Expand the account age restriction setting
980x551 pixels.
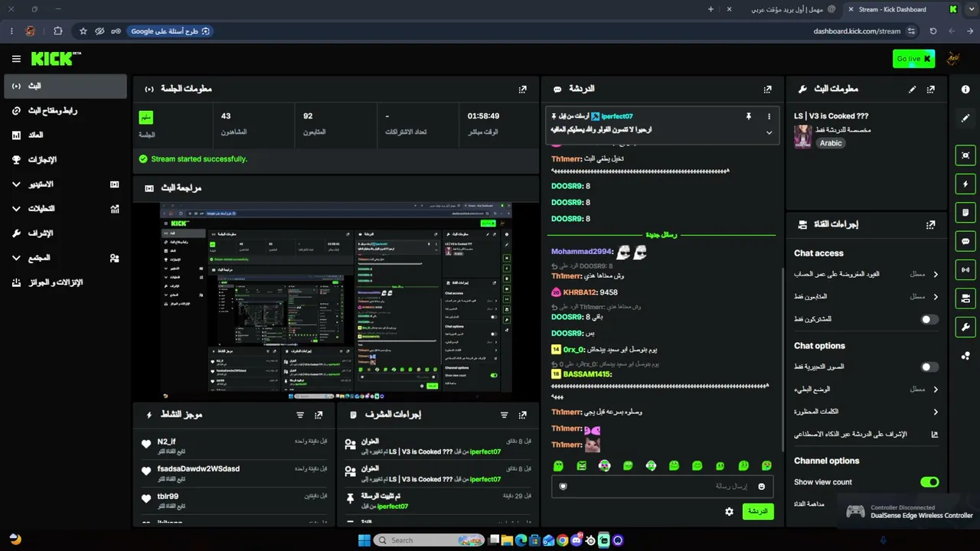(x=936, y=274)
